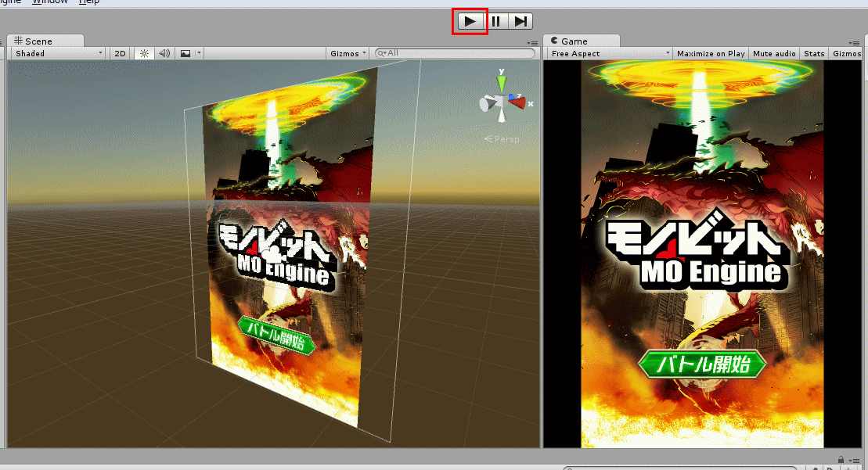Viewport: 868px width, 470px height.
Task: Toggle the Persp projection label
Action: (502, 138)
